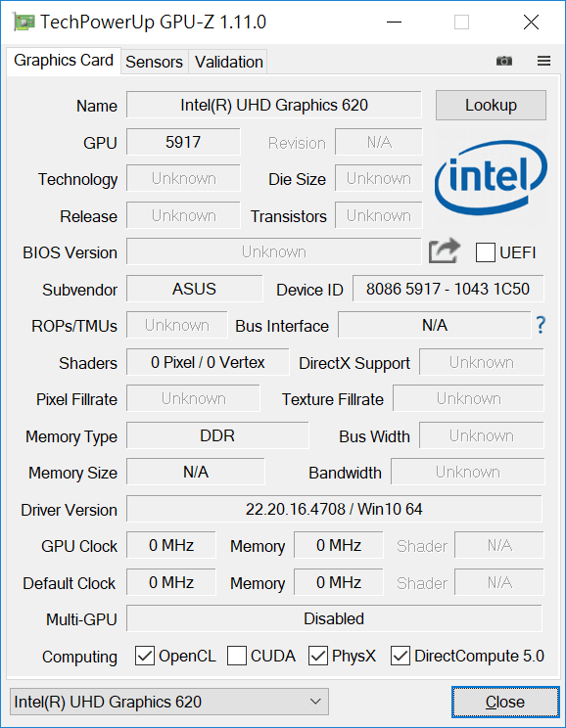Click the Shader N/A field in Default Clock row

click(x=499, y=582)
